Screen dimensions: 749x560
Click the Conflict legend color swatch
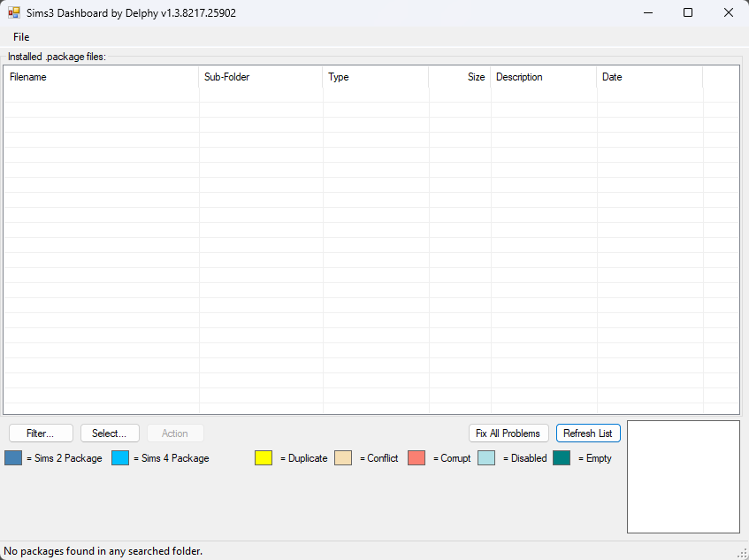[x=343, y=457]
